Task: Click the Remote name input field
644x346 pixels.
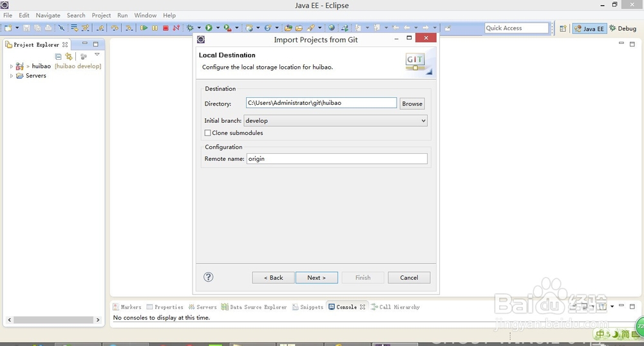Action: tap(337, 159)
